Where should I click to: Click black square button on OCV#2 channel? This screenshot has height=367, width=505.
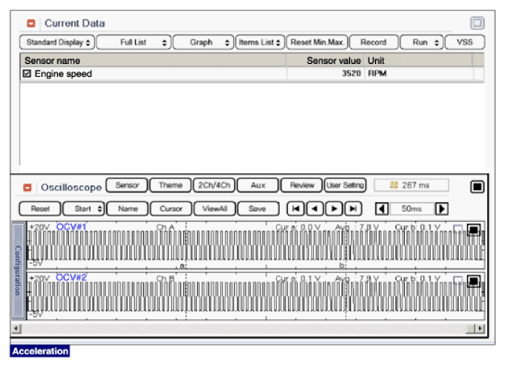tap(473, 281)
